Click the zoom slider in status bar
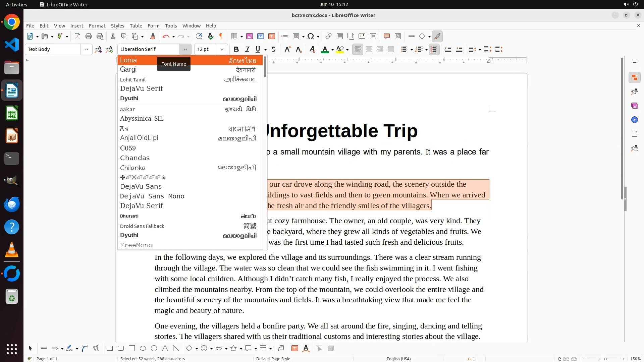This screenshot has width=644, height=362. click(605, 359)
